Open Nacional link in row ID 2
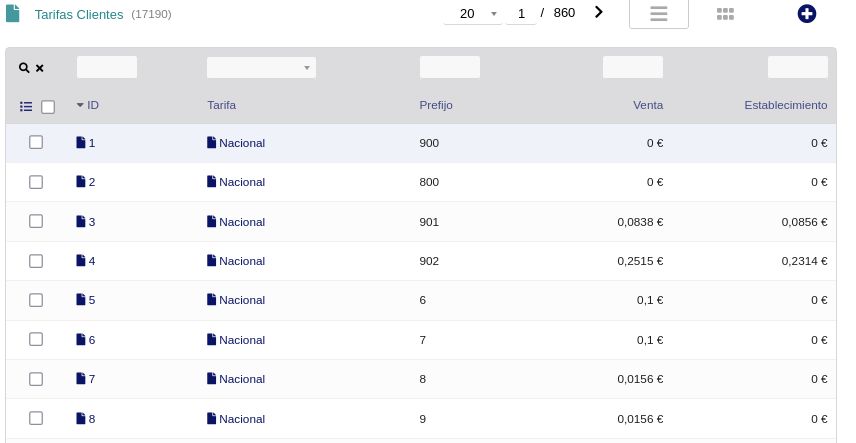This screenshot has height=443, width=856. tap(242, 182)
